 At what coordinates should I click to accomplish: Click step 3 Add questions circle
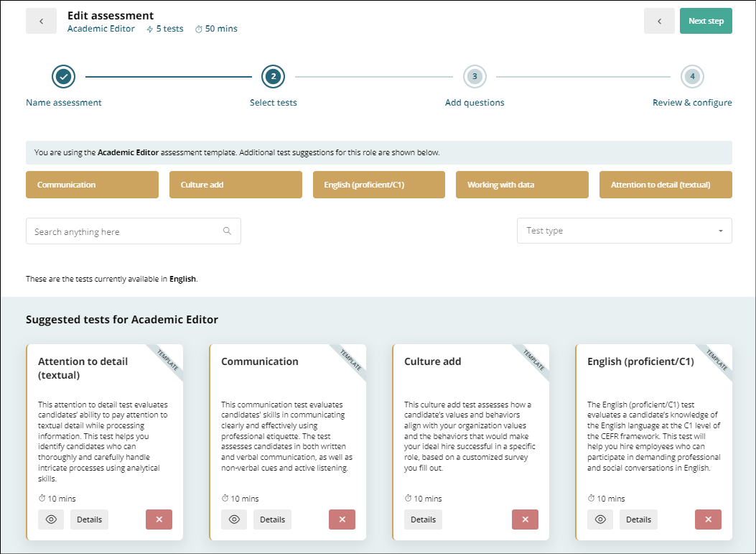click(475, 76)
